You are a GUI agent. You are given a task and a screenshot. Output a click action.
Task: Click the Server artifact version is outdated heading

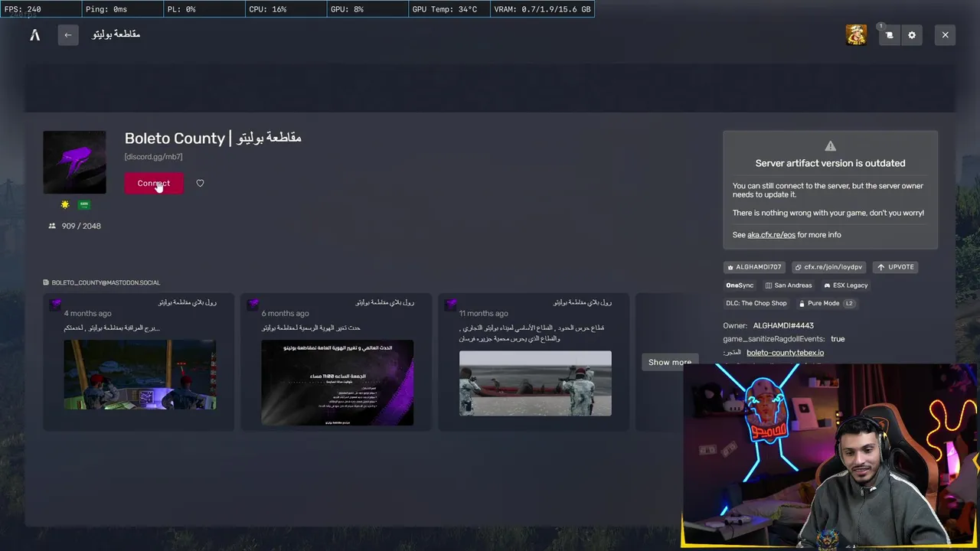[830, 163]
